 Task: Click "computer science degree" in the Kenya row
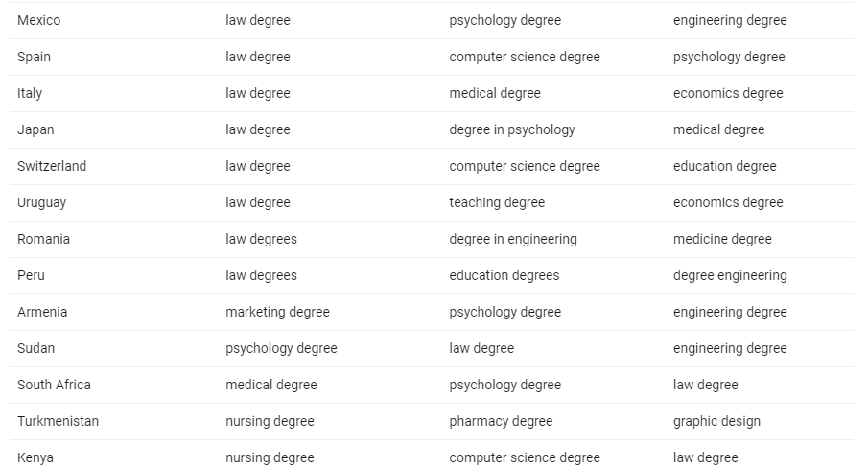[525, 457]
